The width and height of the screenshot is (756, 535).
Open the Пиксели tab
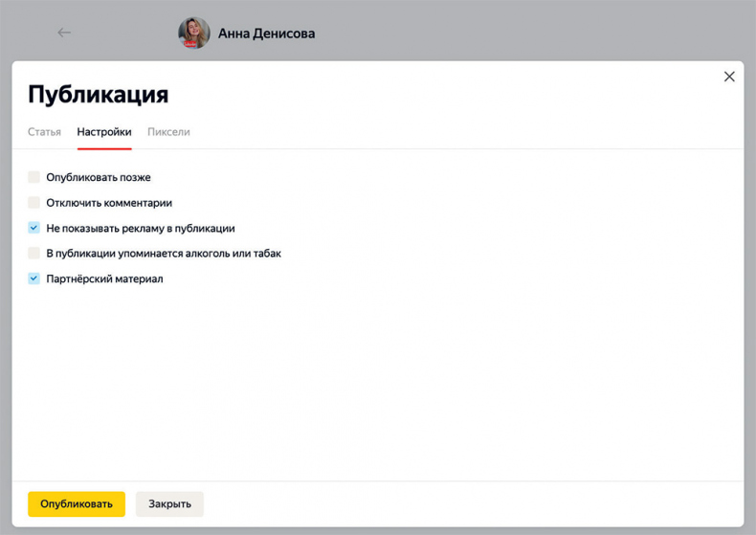click(x=168, y=132)
